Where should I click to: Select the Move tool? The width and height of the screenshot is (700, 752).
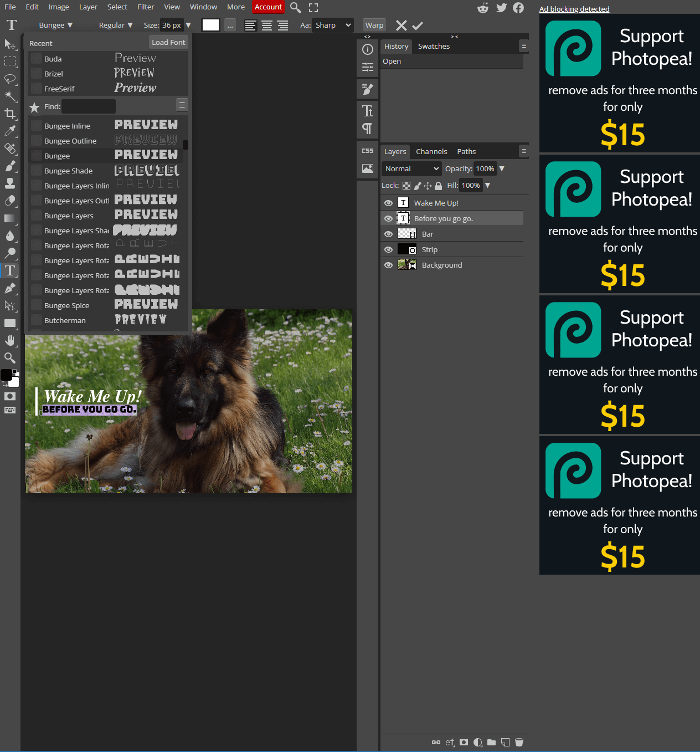(10, 44)
